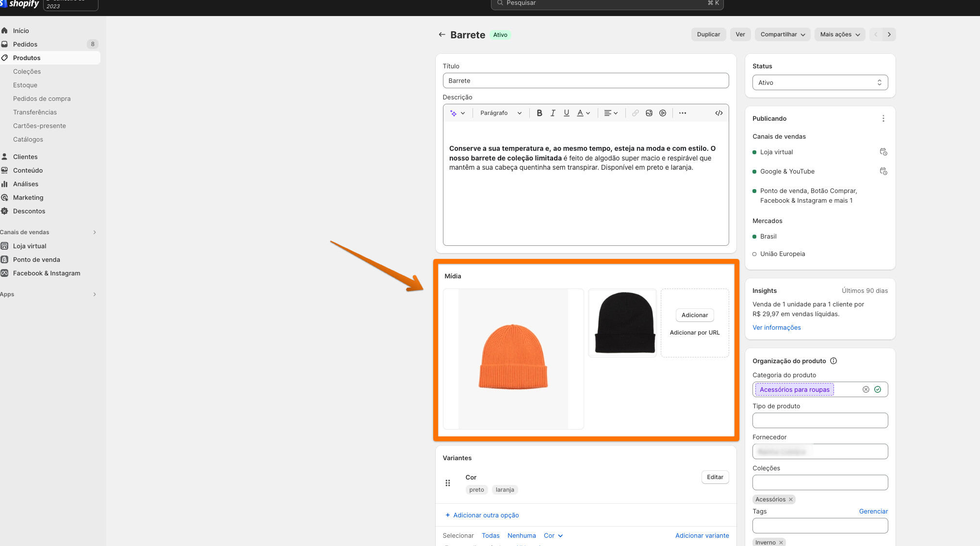Open Pedidos in the sidebar

coord(25,44)
